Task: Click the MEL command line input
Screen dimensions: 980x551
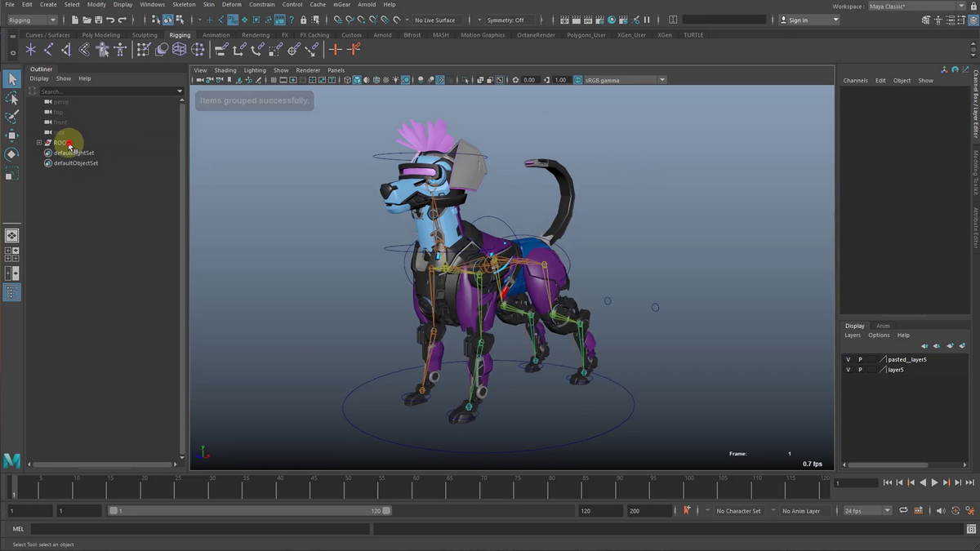Action: 199,529
